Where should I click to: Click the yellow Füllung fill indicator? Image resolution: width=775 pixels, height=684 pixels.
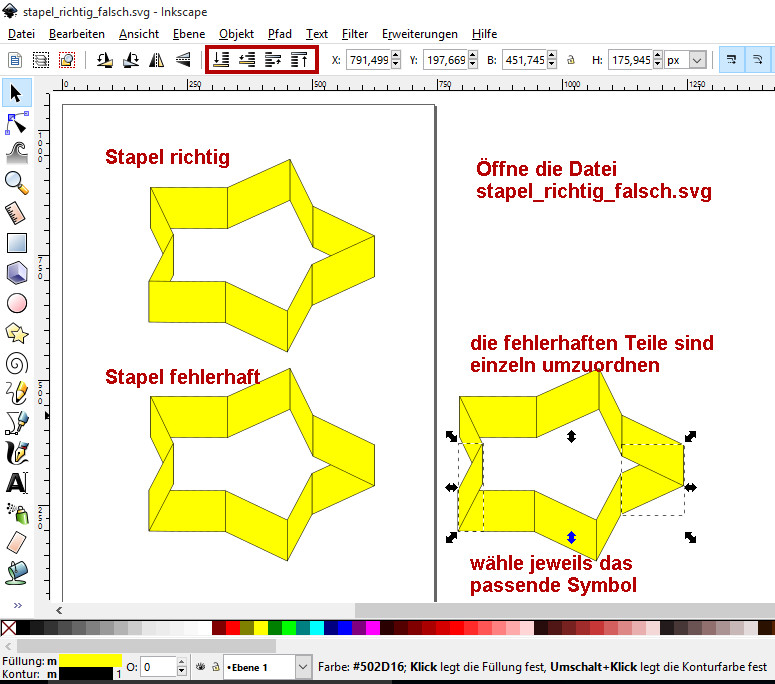tap(90, 661)
